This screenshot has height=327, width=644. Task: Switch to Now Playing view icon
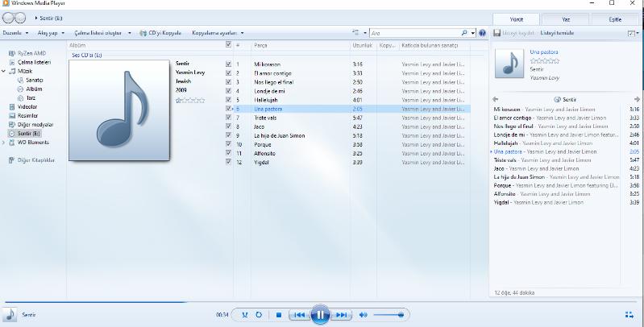629,315
